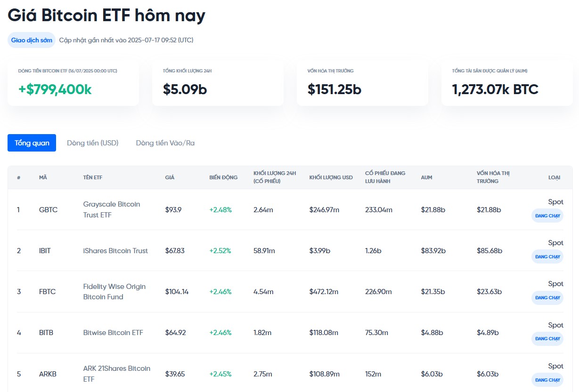The height and width of the screenshot is (392, 579).
Task: Click FBTC price $104.14
Action: tap(177, 291)
